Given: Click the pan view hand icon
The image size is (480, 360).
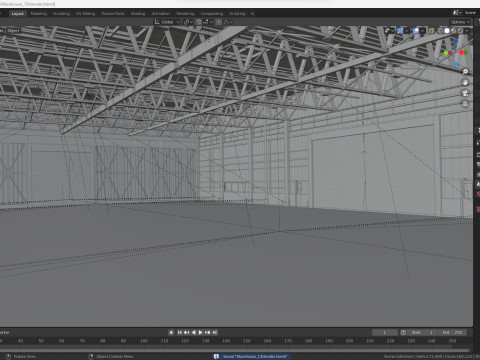Looking at the screenshot, I should 465,82.
